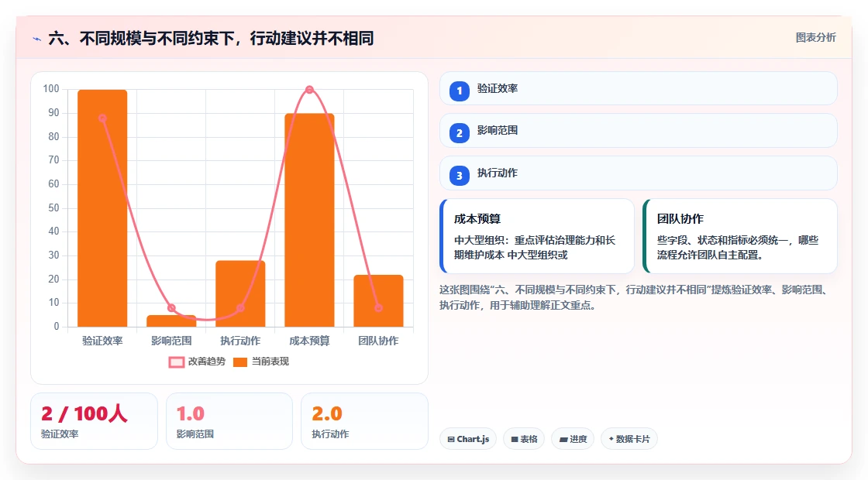The height and width of the screenshot is (480, 868).
Task: Click the 2 / 100人 stat card
Action: (x=94, y=421)
